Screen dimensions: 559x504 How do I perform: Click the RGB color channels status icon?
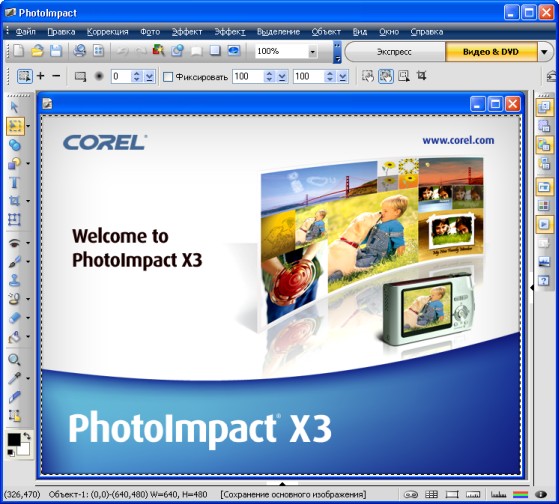(520, 494)
